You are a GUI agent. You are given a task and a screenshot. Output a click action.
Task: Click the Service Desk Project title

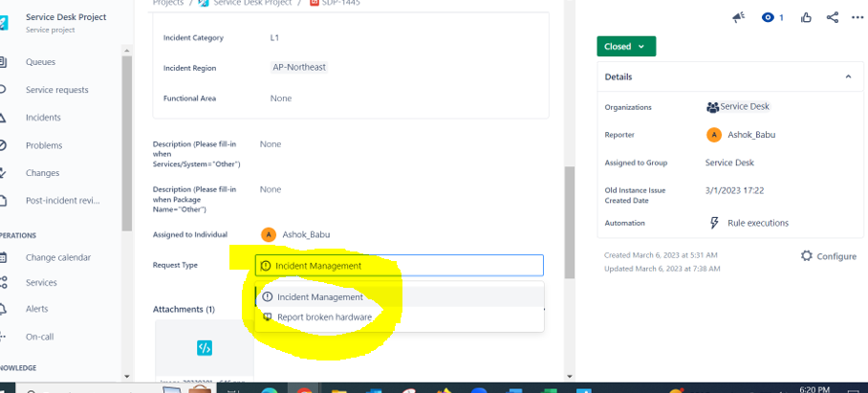66,17
